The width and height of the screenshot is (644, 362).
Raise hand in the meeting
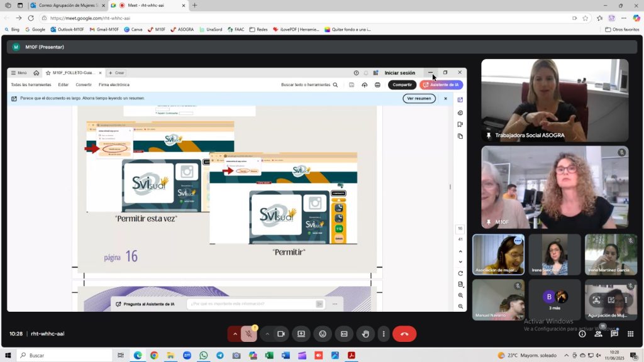tap(365, 334)
